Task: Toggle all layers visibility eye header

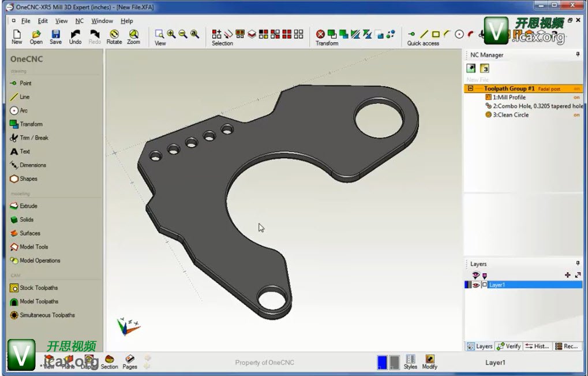Action: (x=475, y=275)
